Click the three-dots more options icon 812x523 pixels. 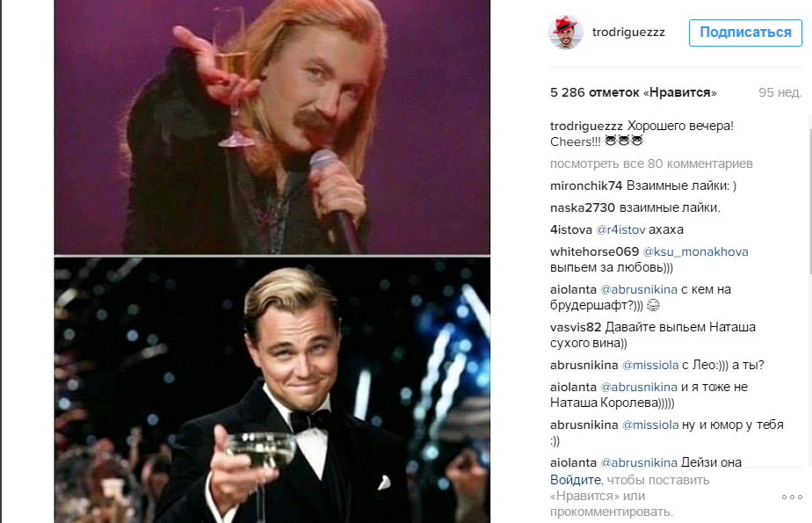point(792,498)
